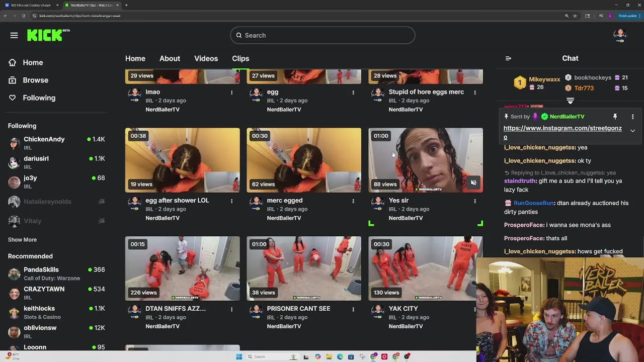Viewport: 644px width, 362px height.
Task: Click the browser back arrow
Action: 5,16
